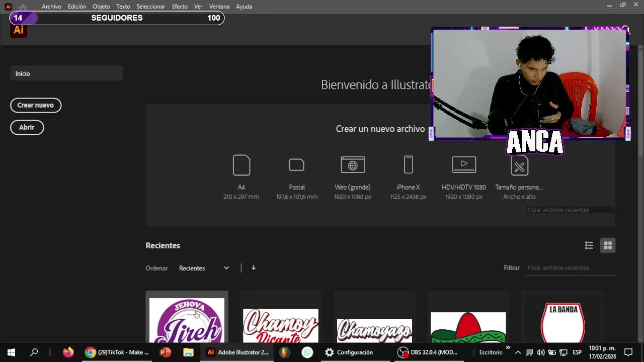Click the Filtrar archivos recientes field
This screenshot has height=362, width=644.
coord(571,268)
